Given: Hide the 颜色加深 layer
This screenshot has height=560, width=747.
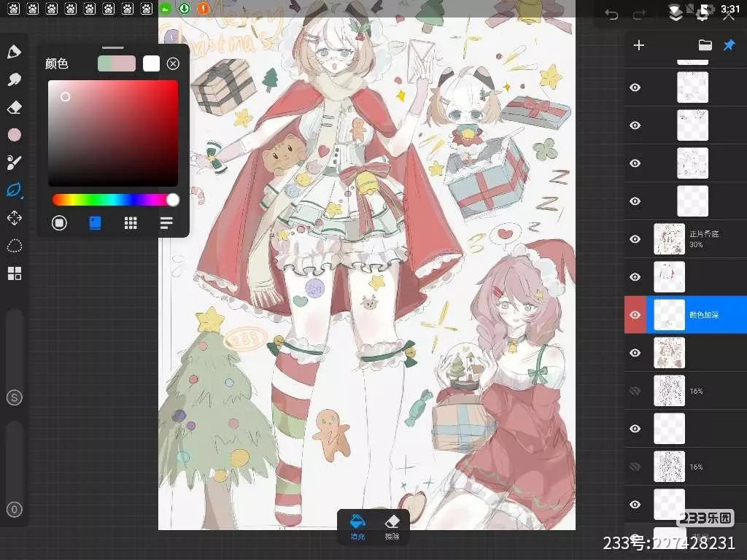Looking at the screenshot, I should point(635,315).
